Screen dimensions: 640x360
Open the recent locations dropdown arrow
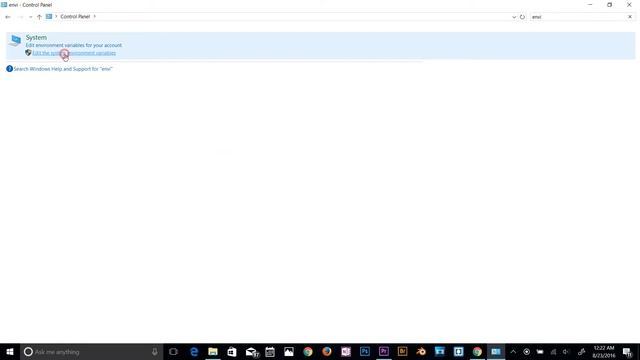pyautogui.click(x=30, y=17)
